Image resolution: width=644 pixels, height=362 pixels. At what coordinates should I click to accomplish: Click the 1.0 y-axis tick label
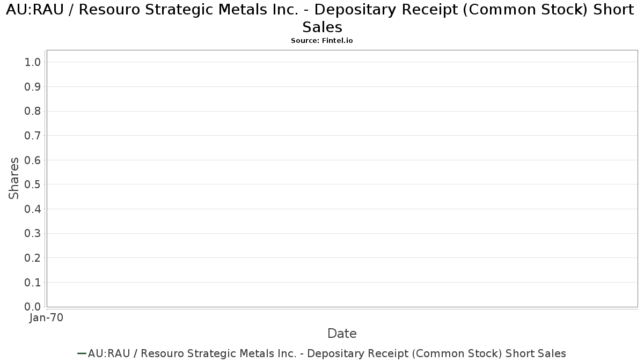[33, 62]
